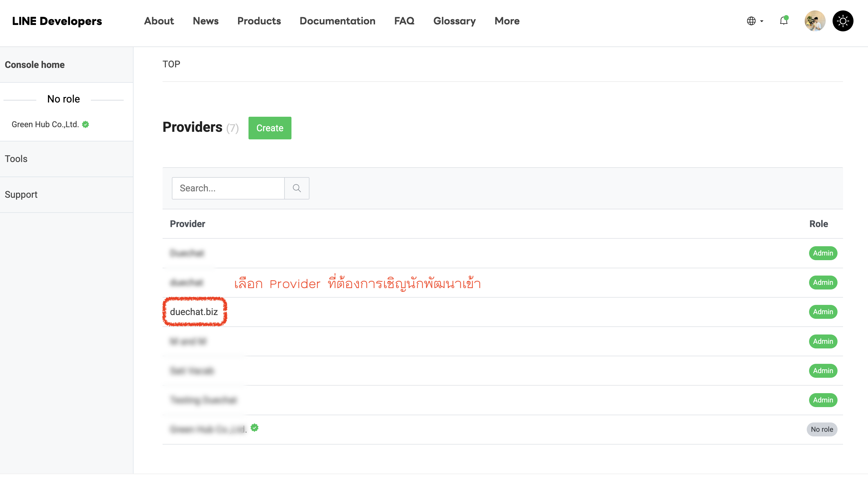Open the More menu in the header
The width and height of the screenshot is (868, 482).
coord(507,21)
